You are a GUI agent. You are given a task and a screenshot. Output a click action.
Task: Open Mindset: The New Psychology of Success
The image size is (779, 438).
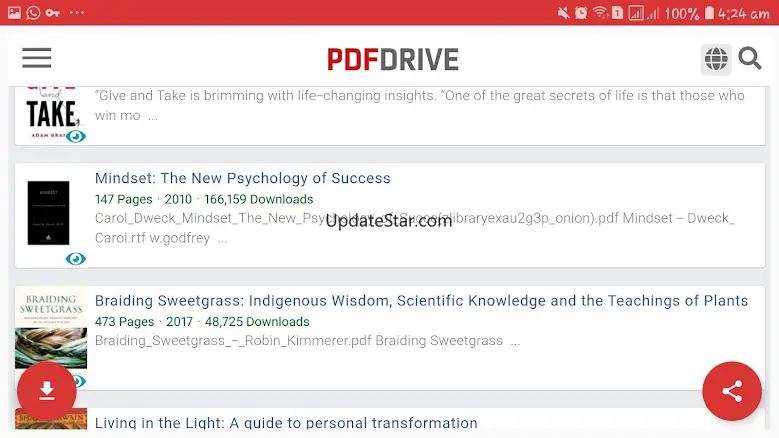[x=242, y=178]
